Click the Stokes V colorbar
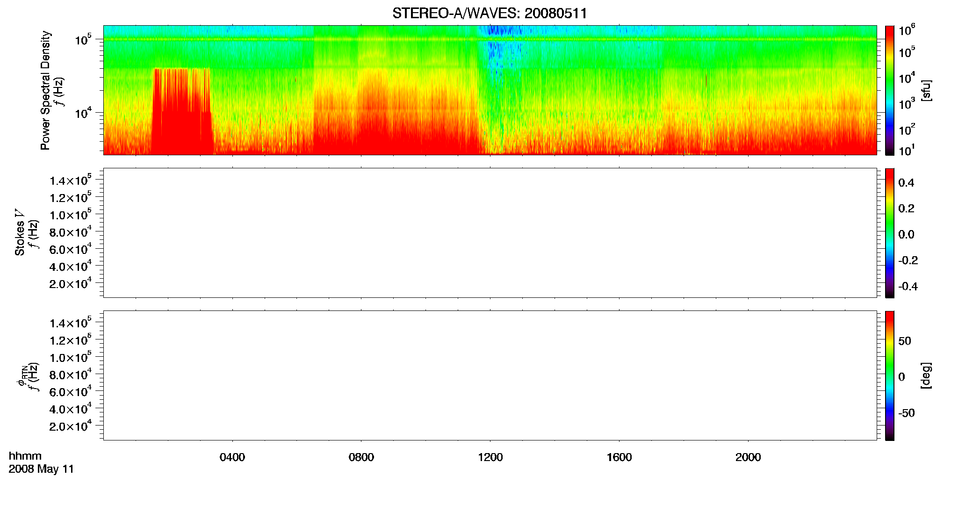This screenshot has width=980, height=505. [890, 233]
